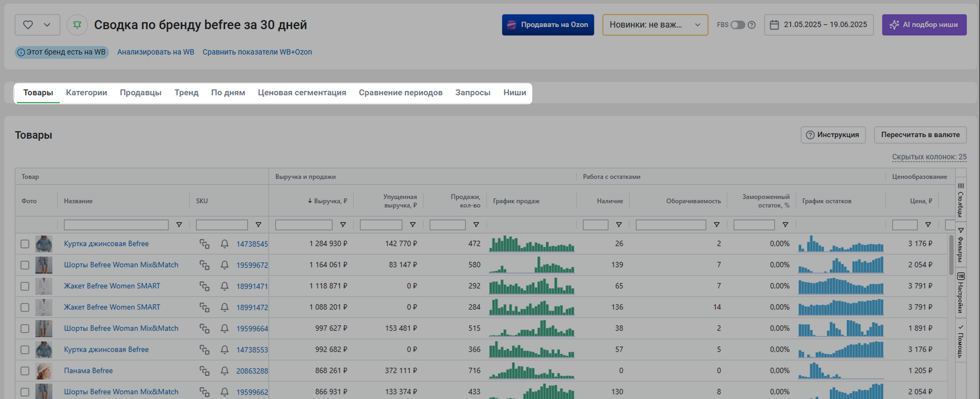Switch to the Продавцы tab
This screenshot has width=980, height=399.
pyautogui.click(x=141, y=93)
